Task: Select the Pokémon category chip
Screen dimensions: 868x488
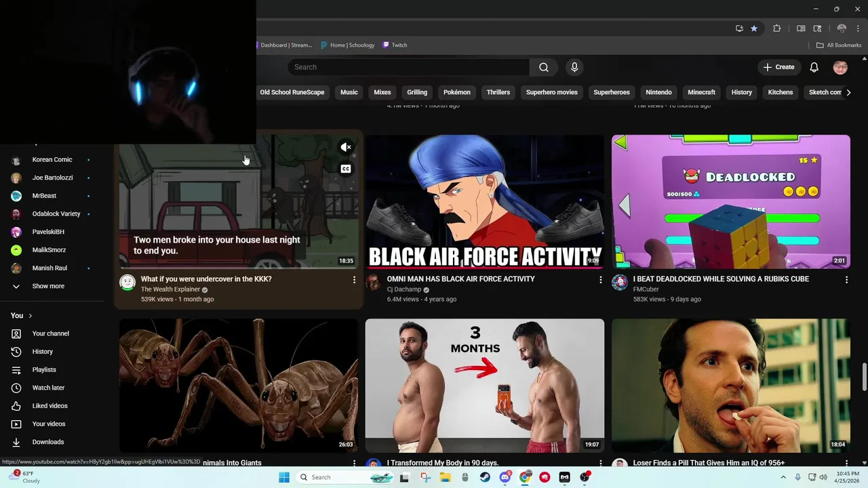Action: (x=457, y=92)
